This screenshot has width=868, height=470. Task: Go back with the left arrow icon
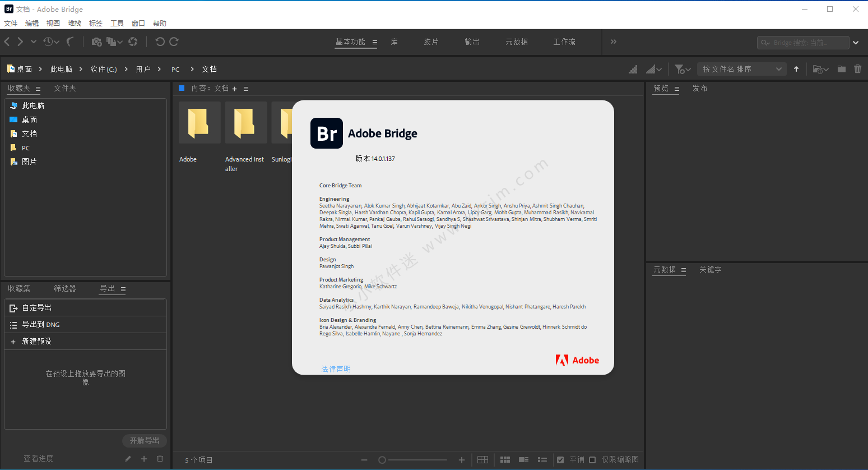click(x=7, y=42)
